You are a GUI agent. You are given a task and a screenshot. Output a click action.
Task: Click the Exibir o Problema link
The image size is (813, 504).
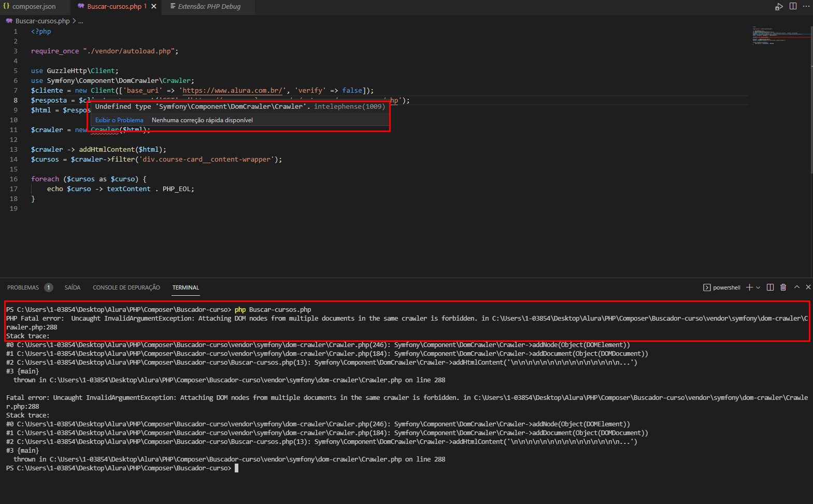coord(119,120)
